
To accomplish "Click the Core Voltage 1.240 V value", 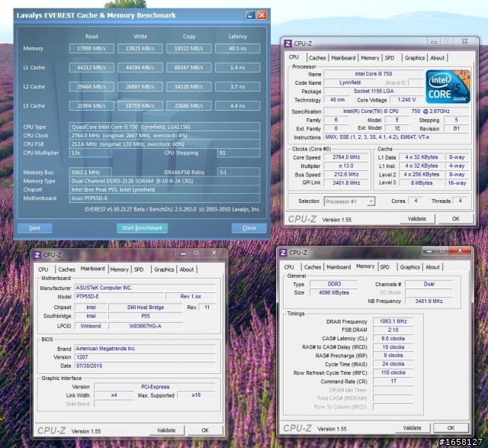I will tap(406, 100).
